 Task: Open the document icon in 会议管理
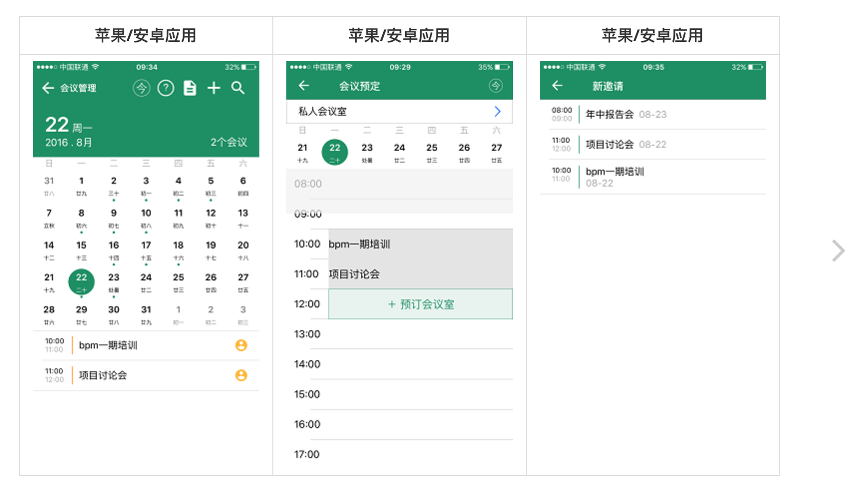click(190, 88)
